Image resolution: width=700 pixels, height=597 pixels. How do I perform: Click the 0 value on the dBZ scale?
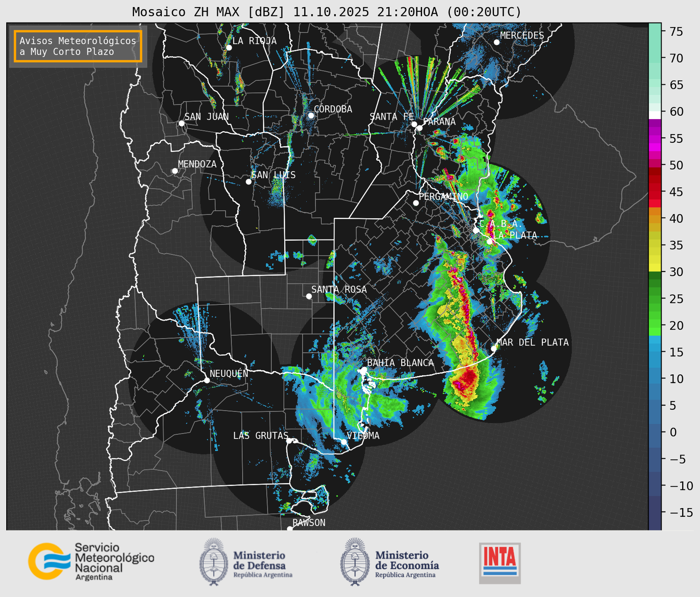point(673,433)
